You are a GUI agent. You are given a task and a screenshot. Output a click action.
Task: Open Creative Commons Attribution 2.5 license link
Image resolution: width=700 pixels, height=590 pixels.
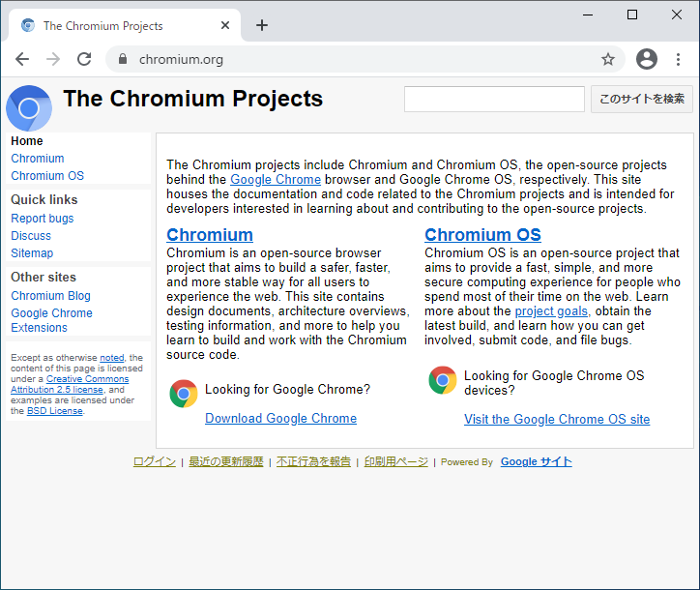[70, 384]
